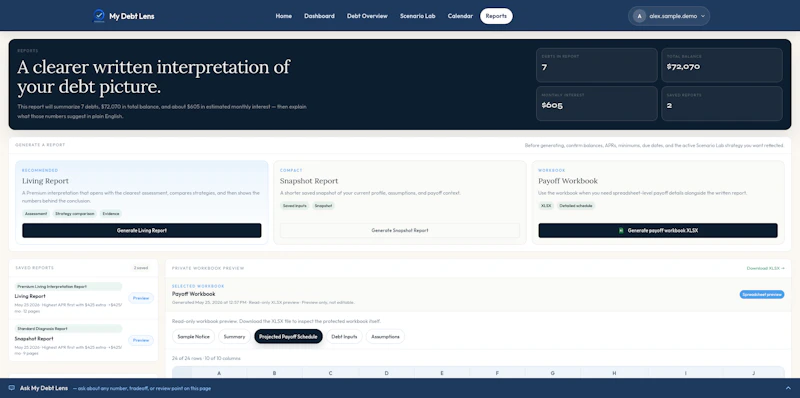Select spreadsheet column F header

click(x=497, y=374)
